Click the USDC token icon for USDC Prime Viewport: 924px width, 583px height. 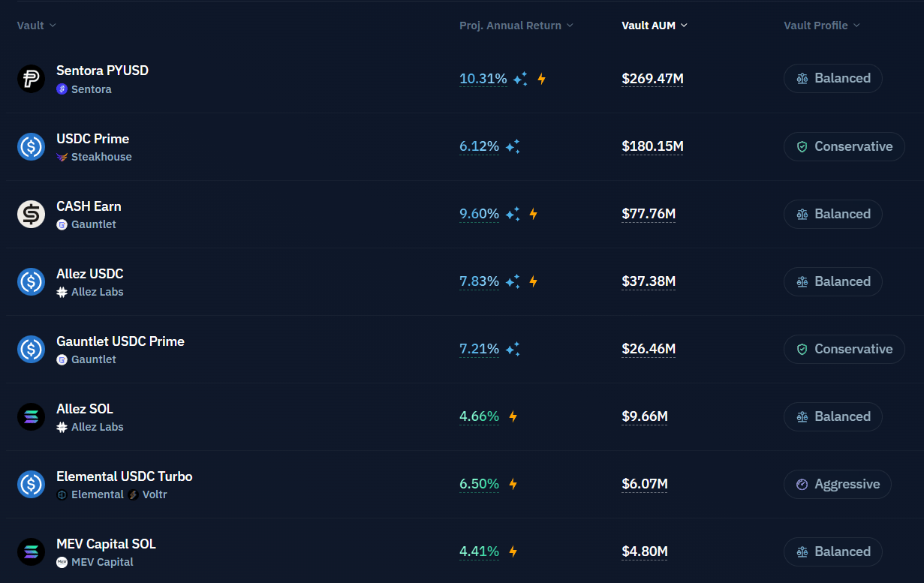pos(32,146)
